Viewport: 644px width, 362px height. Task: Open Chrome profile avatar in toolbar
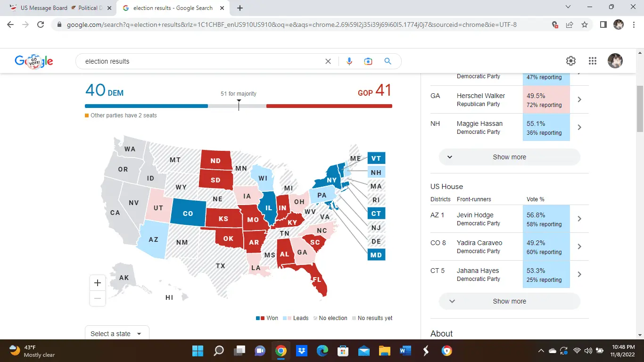point(619,25)
